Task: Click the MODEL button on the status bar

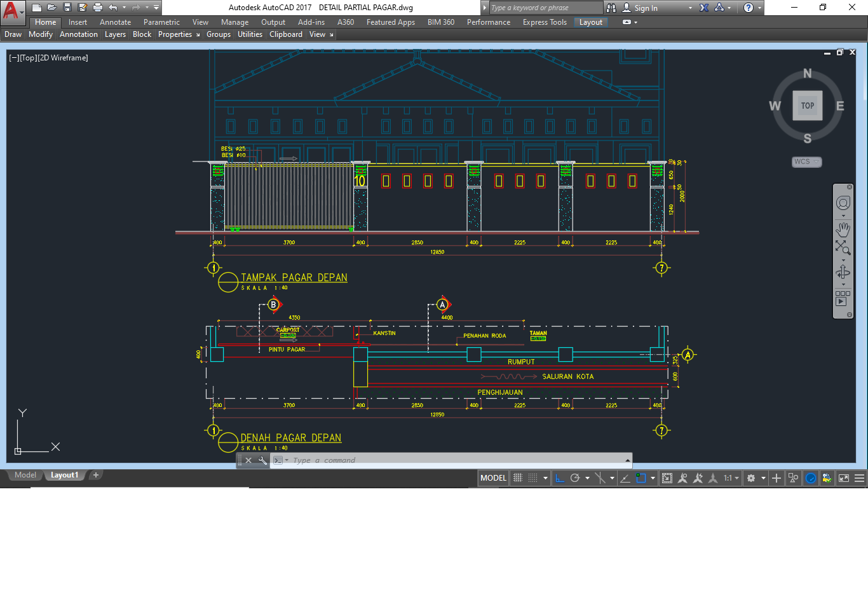Action: click(x=493, y=477)
